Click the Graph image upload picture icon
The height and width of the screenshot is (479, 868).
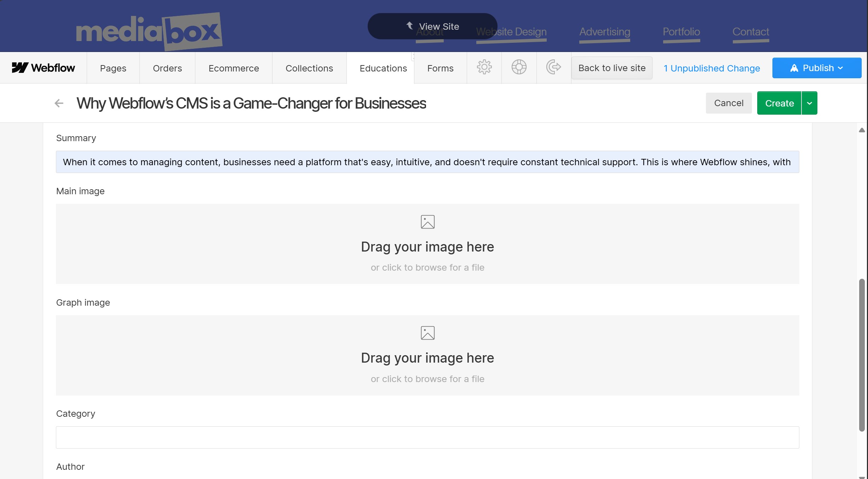point(427,333)
